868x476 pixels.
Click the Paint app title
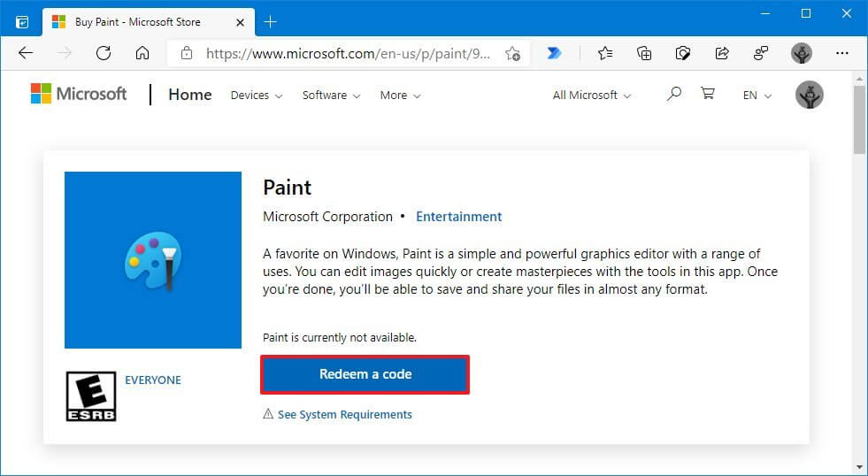pos(287,188)
